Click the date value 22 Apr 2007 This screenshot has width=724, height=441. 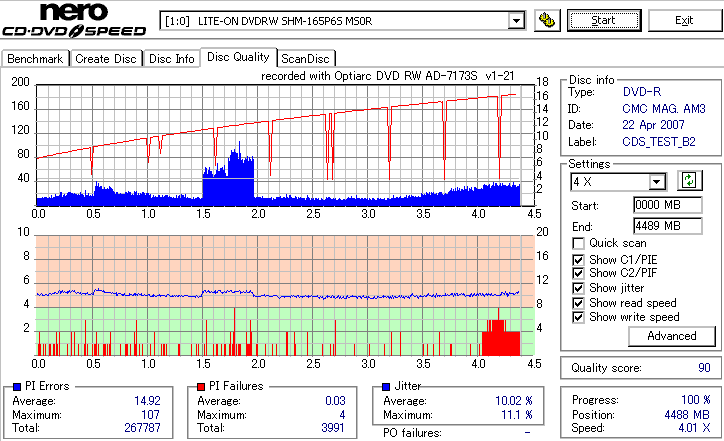tap(653, 125)
